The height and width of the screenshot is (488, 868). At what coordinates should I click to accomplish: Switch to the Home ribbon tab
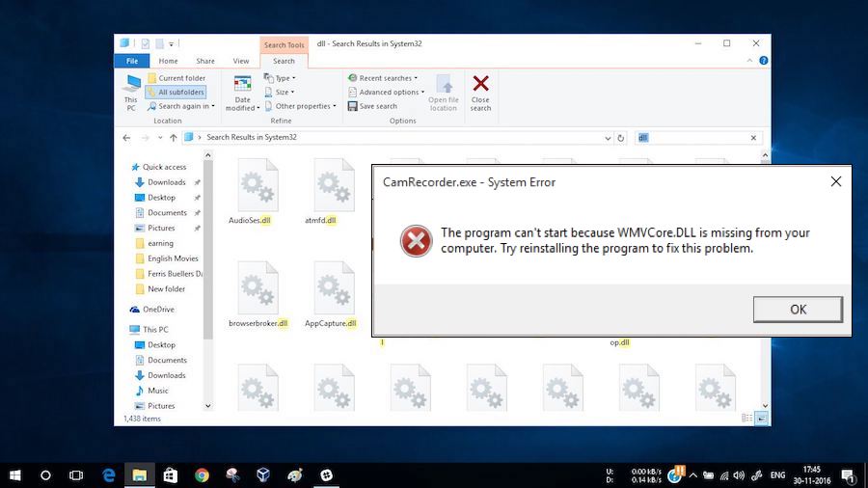click(168, 61)
